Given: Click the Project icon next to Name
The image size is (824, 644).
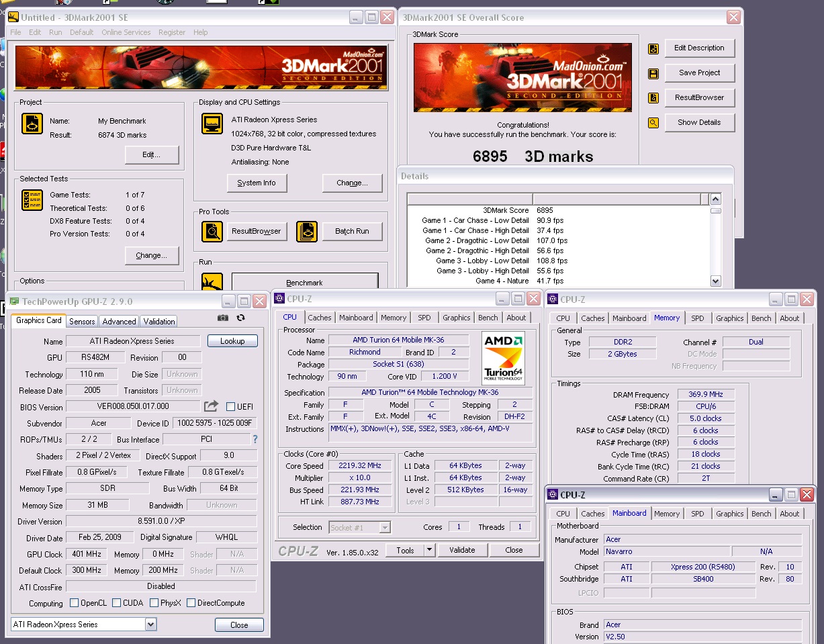Looking at the screenshot, I should tap(32, 124).
